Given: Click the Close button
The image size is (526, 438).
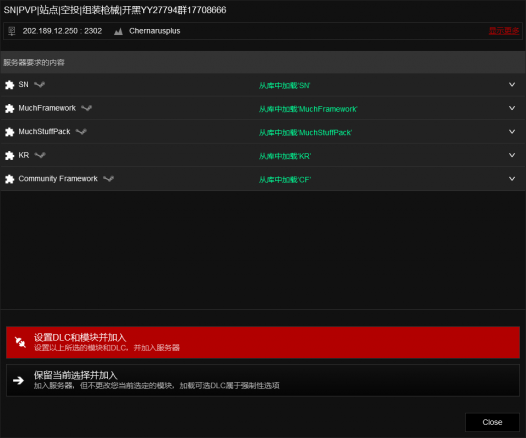Looking at the screenshot, I should (x=492, y=422).
